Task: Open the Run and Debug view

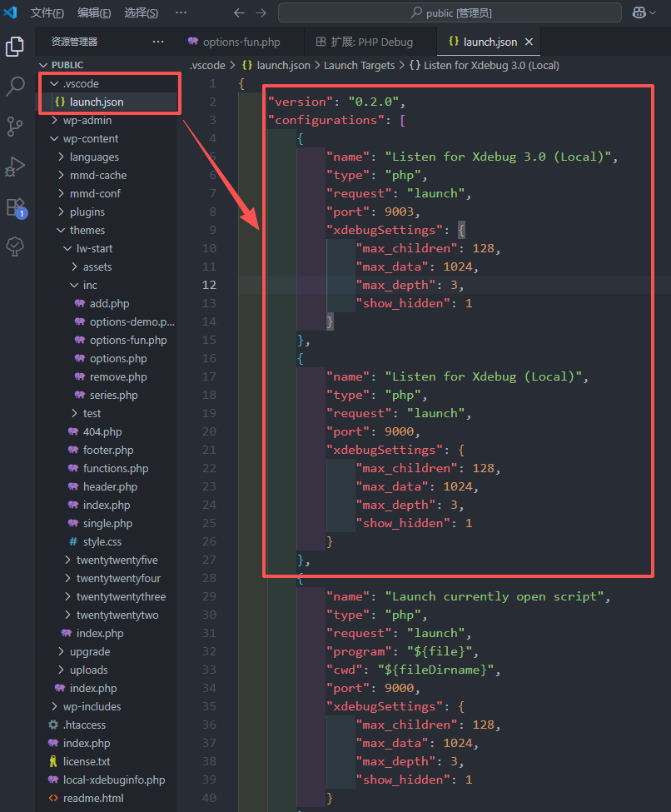Action: 14,167
